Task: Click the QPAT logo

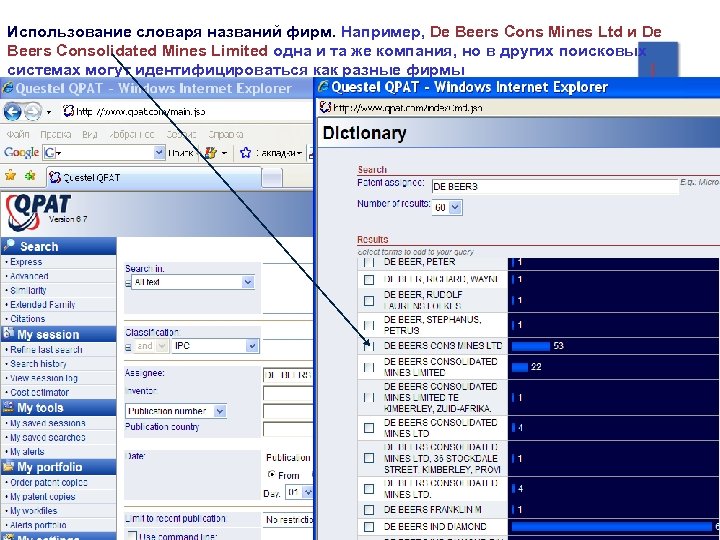Action: click(x=38, y=211)
